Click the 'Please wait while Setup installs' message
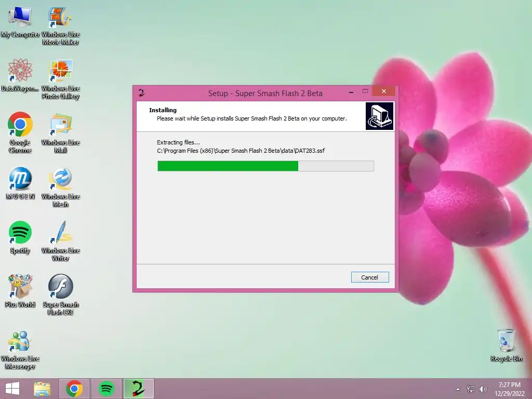532x399 pixels. (252, 118)
